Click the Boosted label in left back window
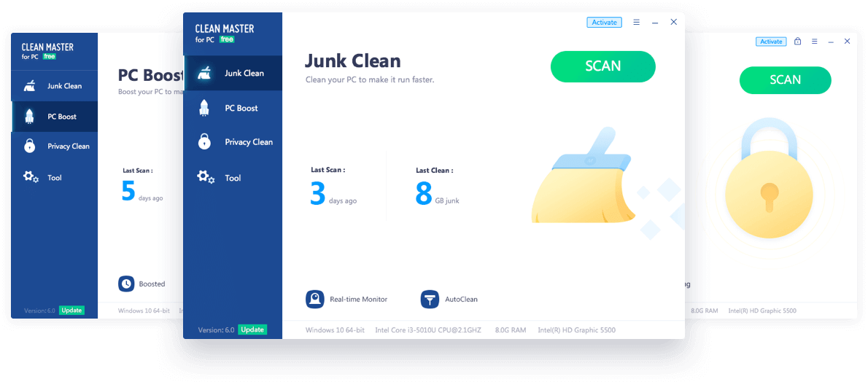This screenshot has height=382, width=868. tap(152, 284)
